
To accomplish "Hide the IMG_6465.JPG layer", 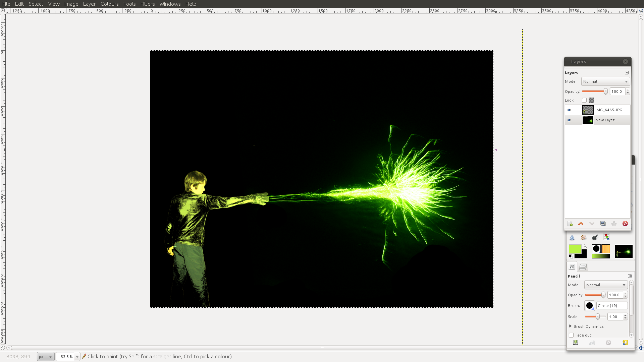I will (x=569, y=110).
